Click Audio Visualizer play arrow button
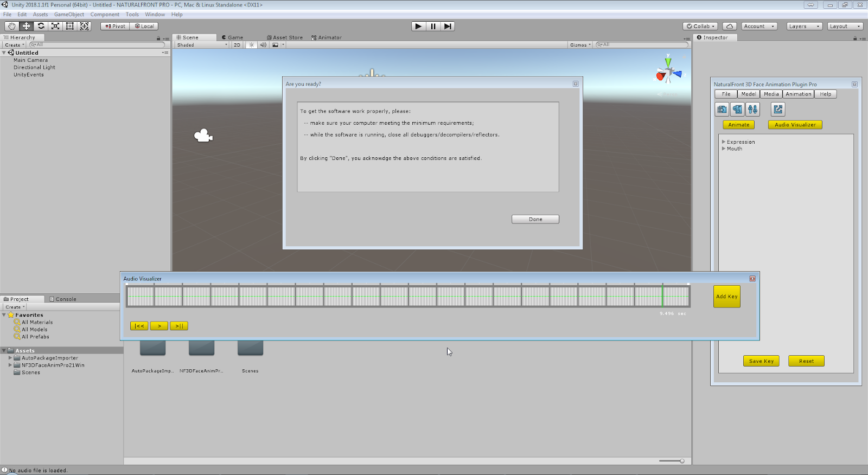868x475 pixels. [159, 326]
